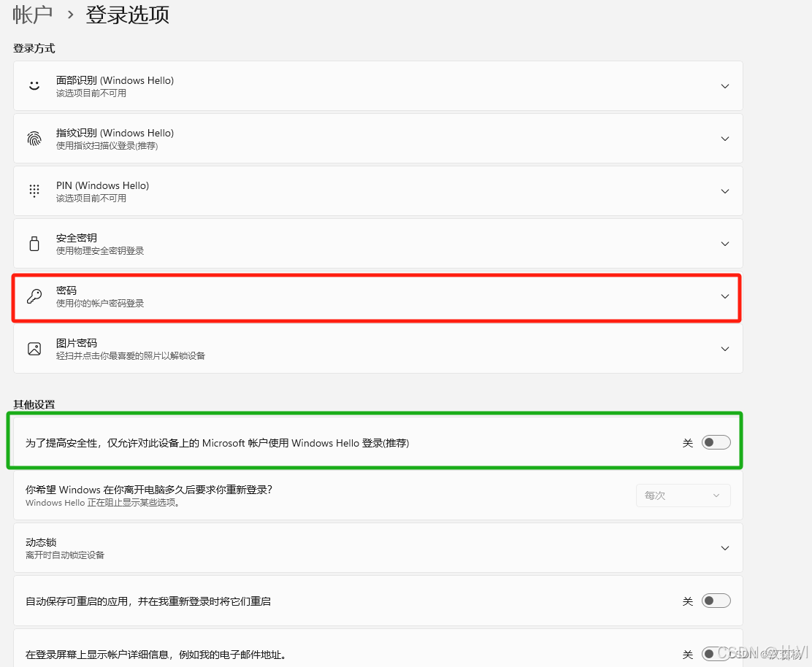Click 为了提高安全性 Windows Hello setting text
This screenshot has height=667, width=812.
218,443
